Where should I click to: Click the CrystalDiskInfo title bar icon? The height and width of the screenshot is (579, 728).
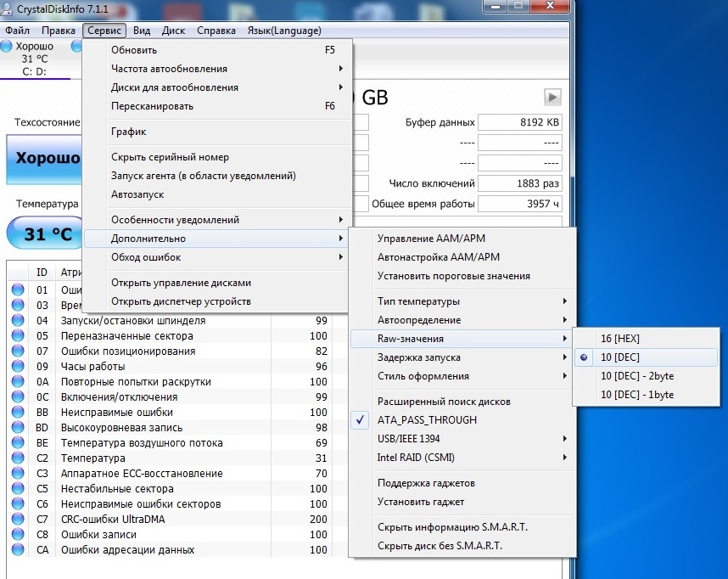point(7,8)
